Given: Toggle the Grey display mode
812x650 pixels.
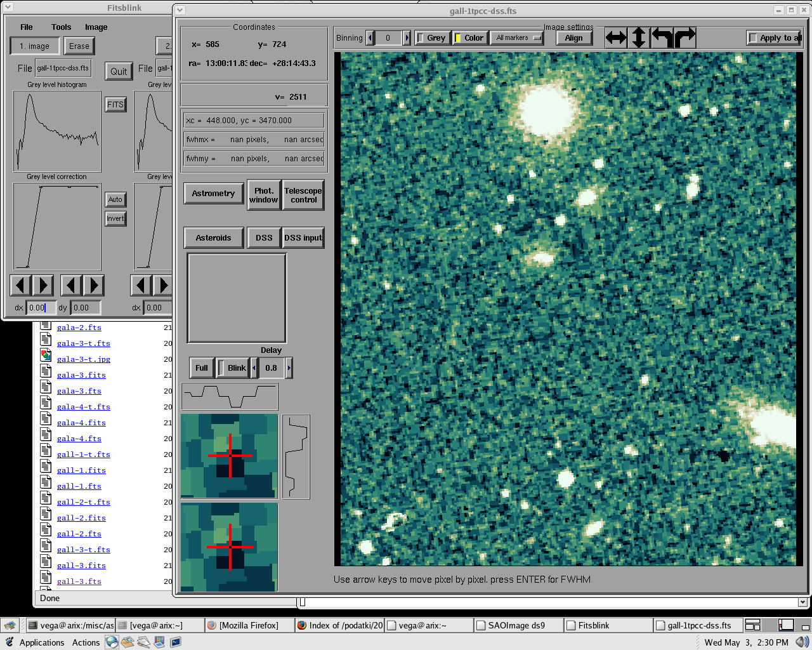Looking at the screenshot, I should click(433, 38).
